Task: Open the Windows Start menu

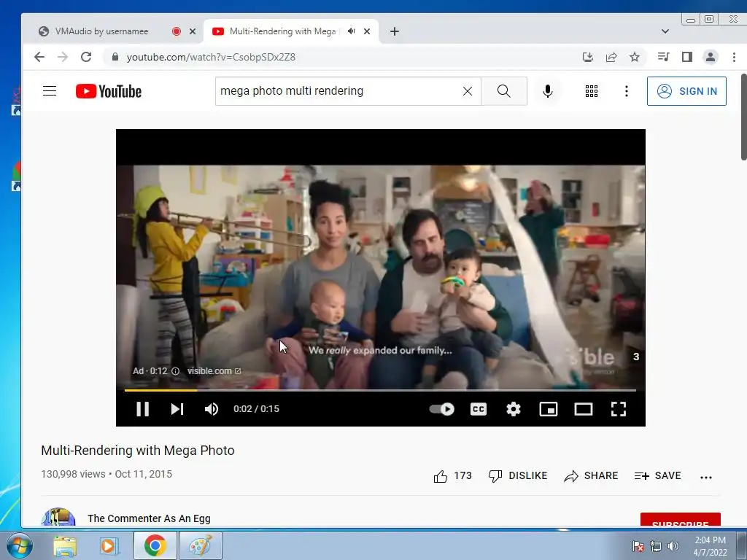Action: [x=19, y=545]
